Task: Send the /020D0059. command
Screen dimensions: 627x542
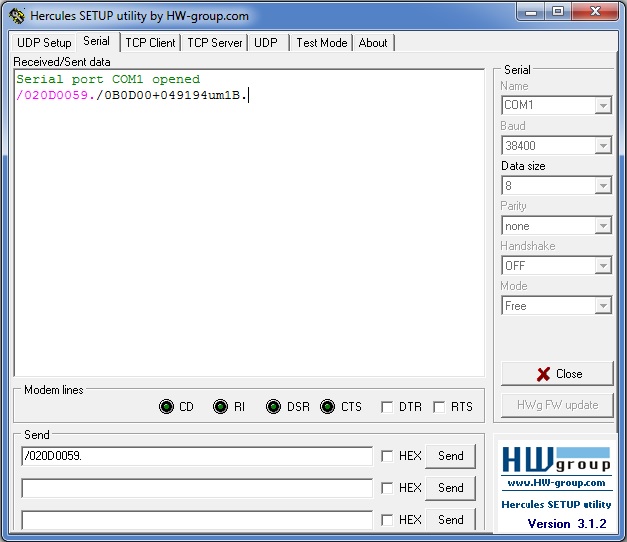Action: pyautogui.click(x=450, y=456)
